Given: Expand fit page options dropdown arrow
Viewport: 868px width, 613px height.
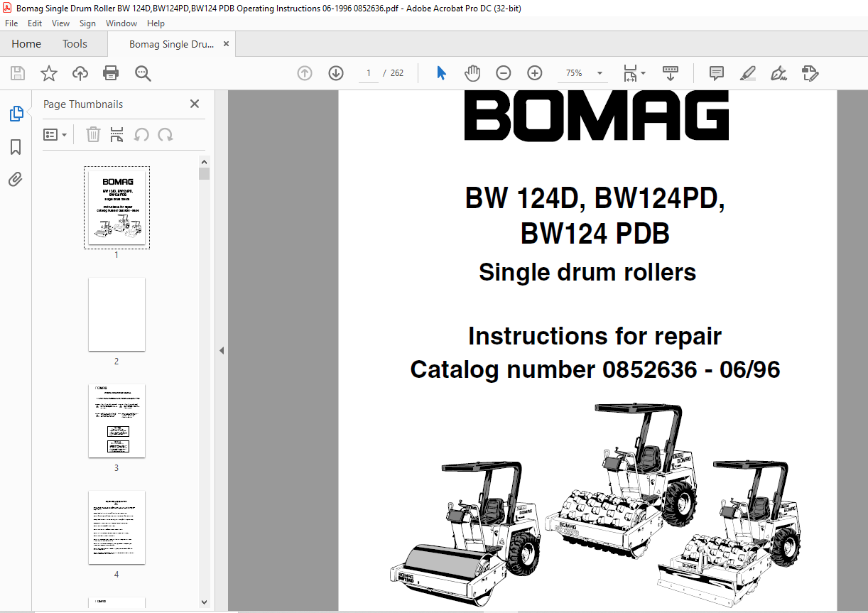Looking at the screenshot, I should 643,73.
